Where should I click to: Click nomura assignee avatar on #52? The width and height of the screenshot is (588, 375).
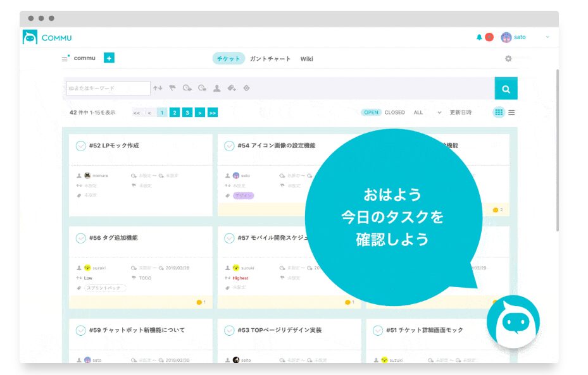[x=87, y=175]
